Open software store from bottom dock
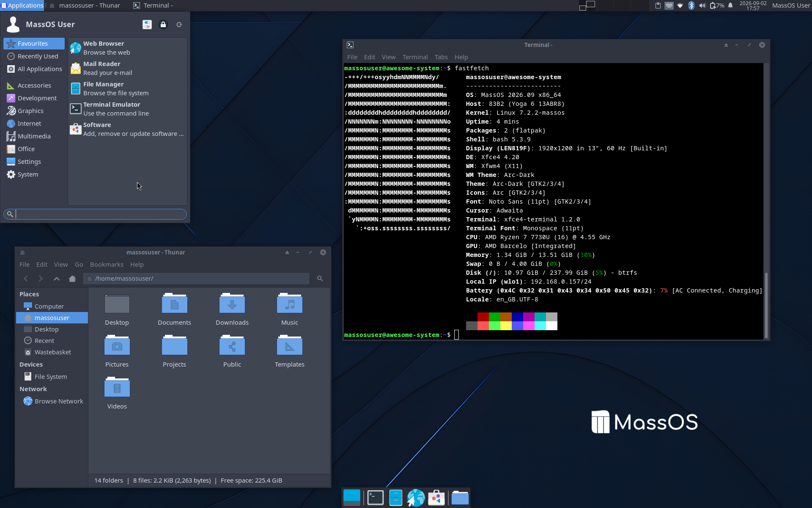812x508 pixels. pyautogui.click(x=436, y=498)
